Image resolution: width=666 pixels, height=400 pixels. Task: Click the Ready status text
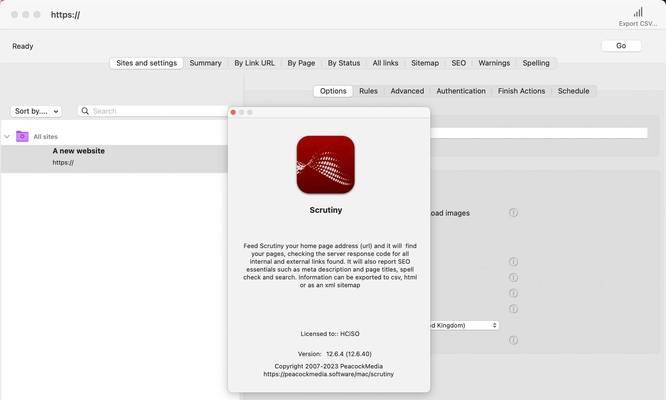tap(23, 46)
